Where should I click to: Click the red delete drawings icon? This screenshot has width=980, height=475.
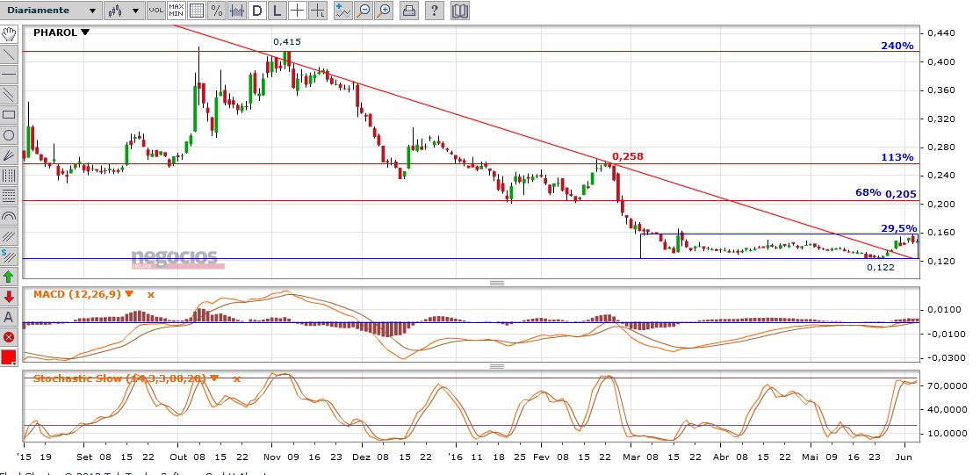pyautogui.click(x=9, y=337)
